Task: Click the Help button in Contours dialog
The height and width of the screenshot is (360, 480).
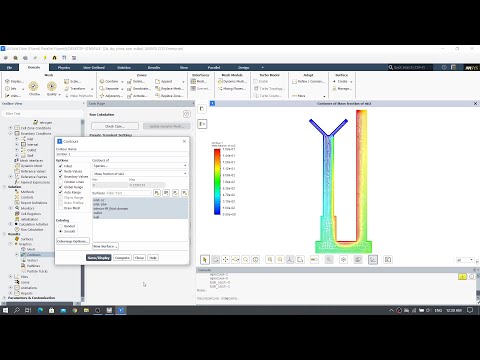Action: [x=153, y=258]
